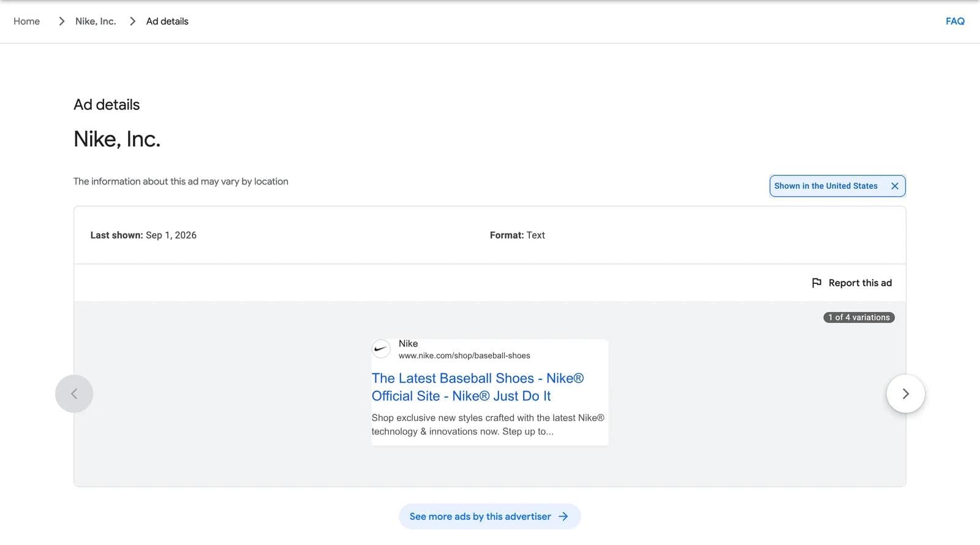Remove the United States location filter

tap(895, 186)
